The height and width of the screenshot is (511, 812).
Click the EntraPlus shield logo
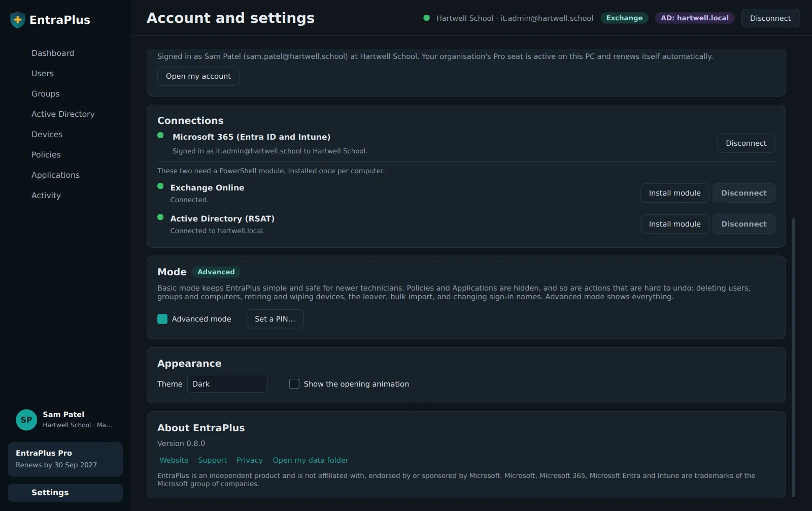[18, 20]
